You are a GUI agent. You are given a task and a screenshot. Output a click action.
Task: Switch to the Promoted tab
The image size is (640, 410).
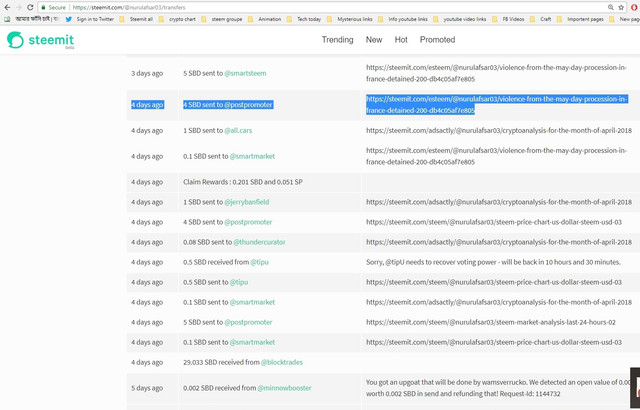(x=437, y=40)
